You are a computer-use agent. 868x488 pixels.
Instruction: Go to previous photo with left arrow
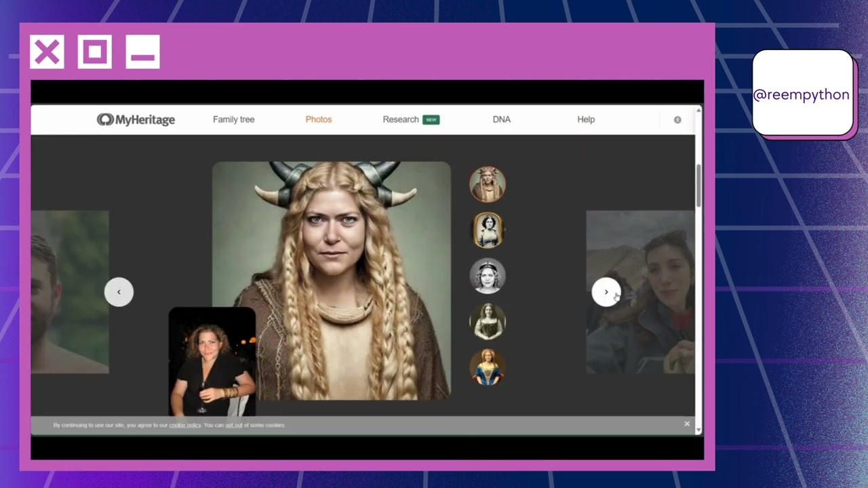pyautogui.click(x=119, y=292)
